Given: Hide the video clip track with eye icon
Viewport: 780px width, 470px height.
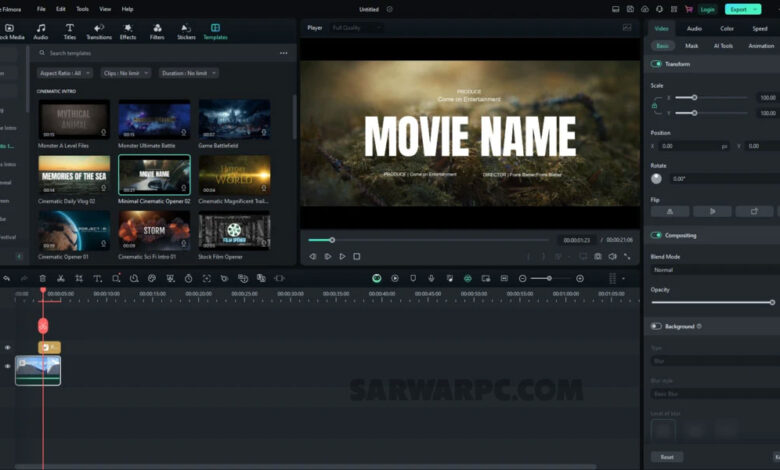Looking at the screenshot, I should point(7,366).
